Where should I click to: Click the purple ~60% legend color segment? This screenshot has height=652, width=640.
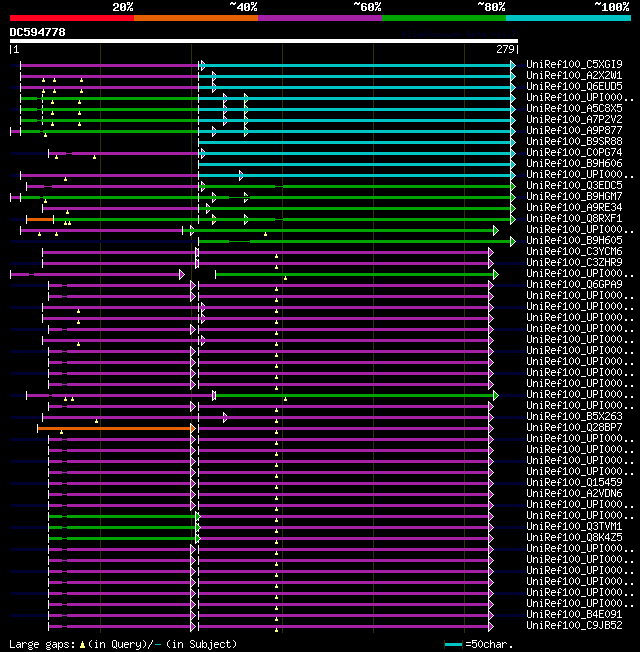click(320, 18)
